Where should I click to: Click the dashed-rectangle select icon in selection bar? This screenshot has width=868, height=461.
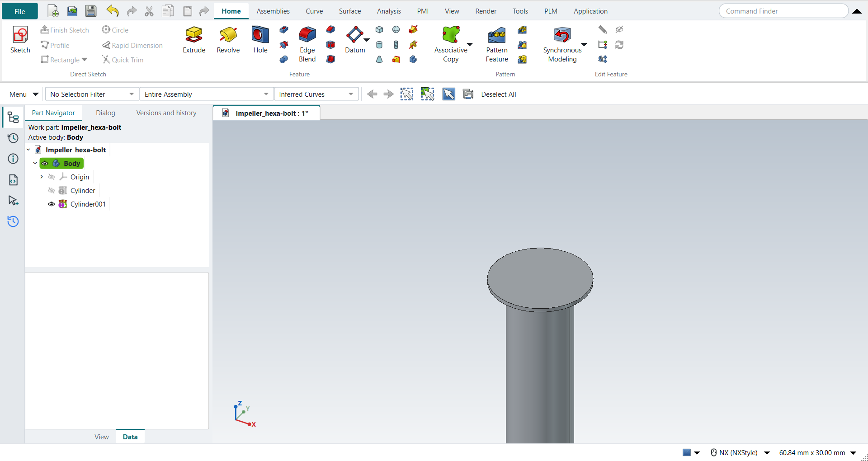pos(407,94)
